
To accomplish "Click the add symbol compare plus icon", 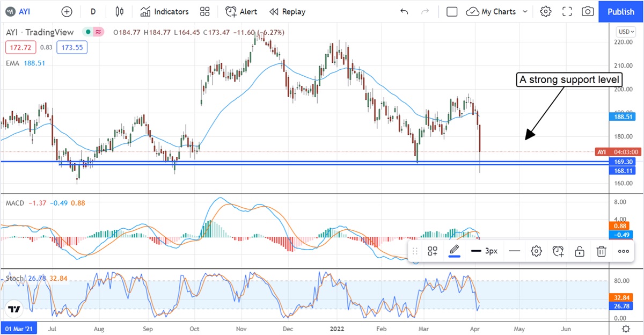I will 67,11.
